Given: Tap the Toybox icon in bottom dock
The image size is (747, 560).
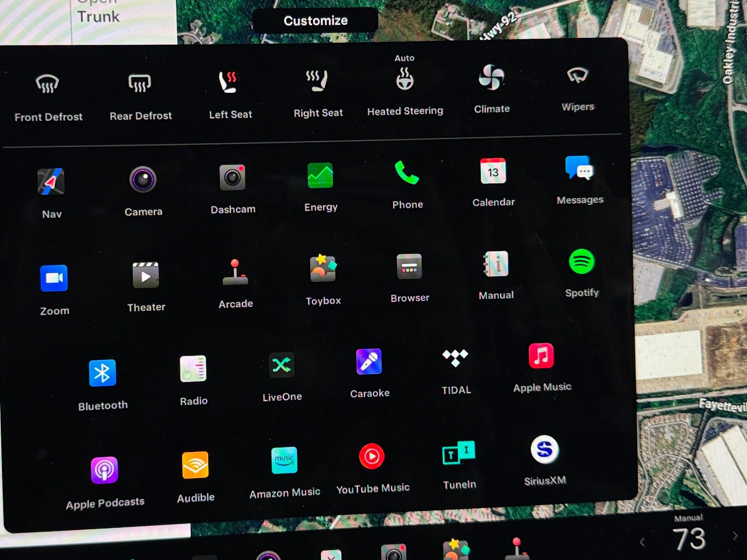Looking at the screenshot, I should (456, 550).
